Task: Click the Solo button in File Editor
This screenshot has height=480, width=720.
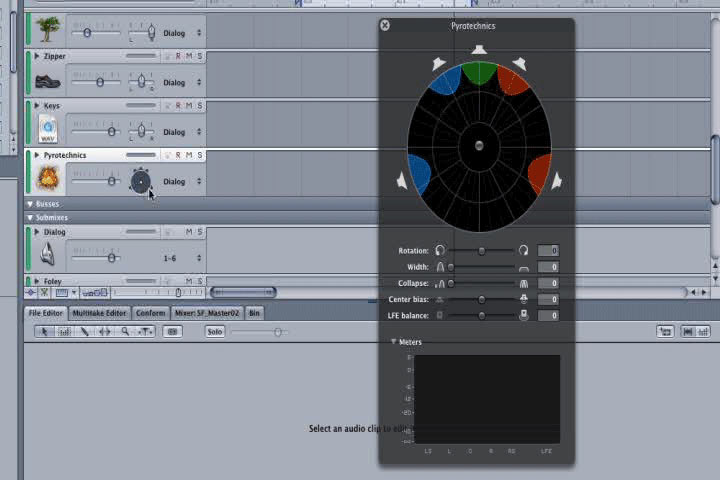Action: click(215, 332)
